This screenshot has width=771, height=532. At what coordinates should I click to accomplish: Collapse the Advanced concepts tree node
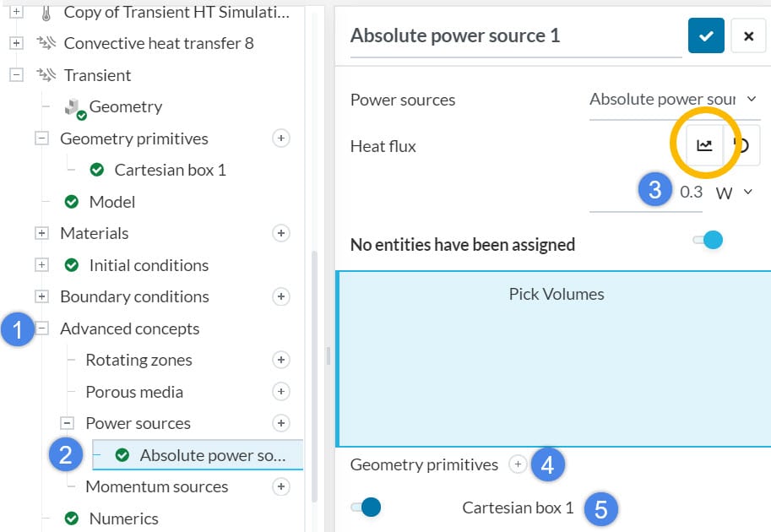(41, 328)
